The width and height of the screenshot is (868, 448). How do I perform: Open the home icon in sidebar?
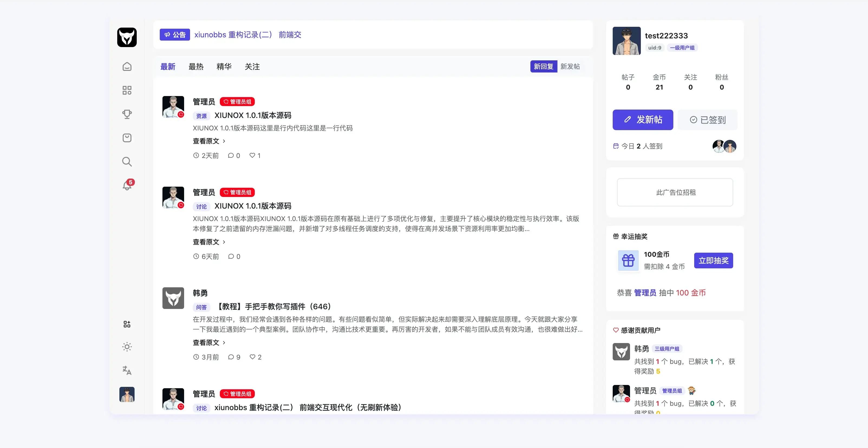pyautogui.click(x=127, y=67)
